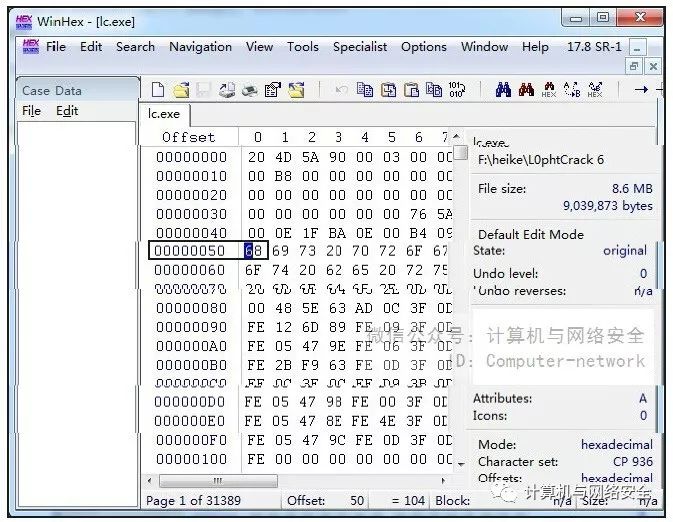Select byte 74 in row 00000060
The image size is (673, 522).
(281, 270)
